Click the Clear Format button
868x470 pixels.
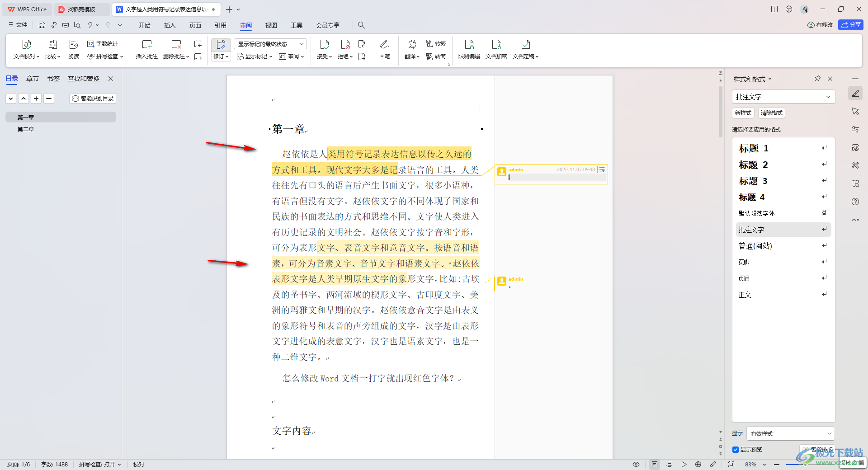tap(771, 113)
